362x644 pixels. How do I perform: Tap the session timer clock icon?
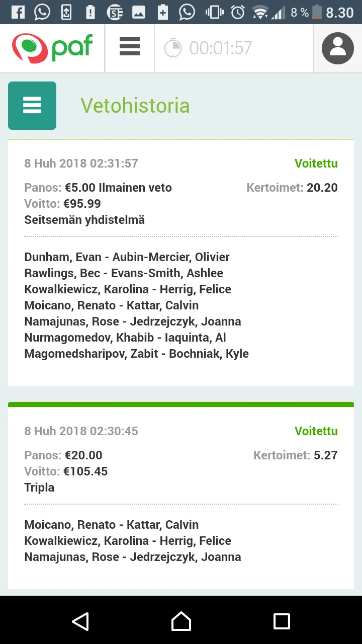click(173, 48)
